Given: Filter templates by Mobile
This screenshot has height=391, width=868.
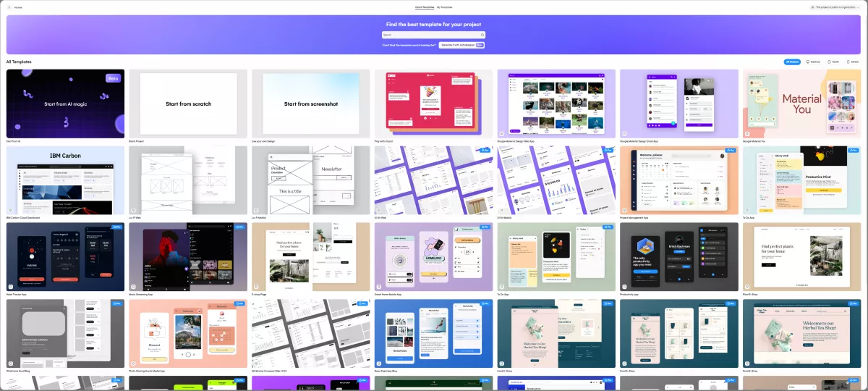Looking at the screenshot, I should point(854,62).
